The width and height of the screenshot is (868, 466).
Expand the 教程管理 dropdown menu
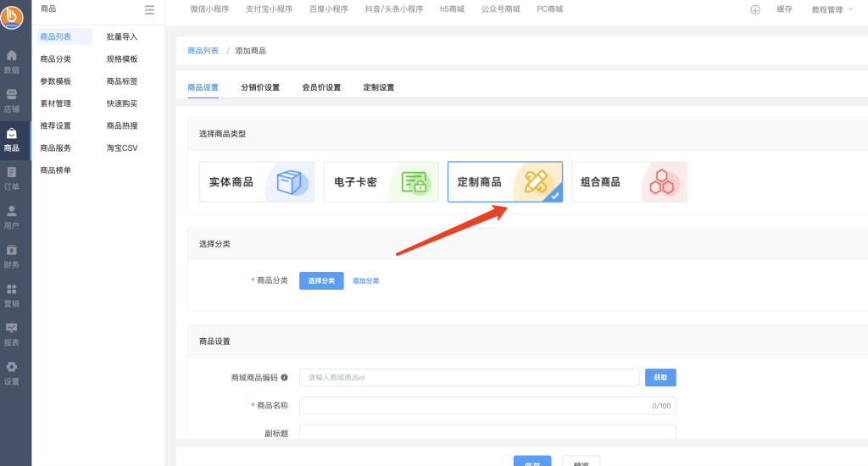coord(832,9)
